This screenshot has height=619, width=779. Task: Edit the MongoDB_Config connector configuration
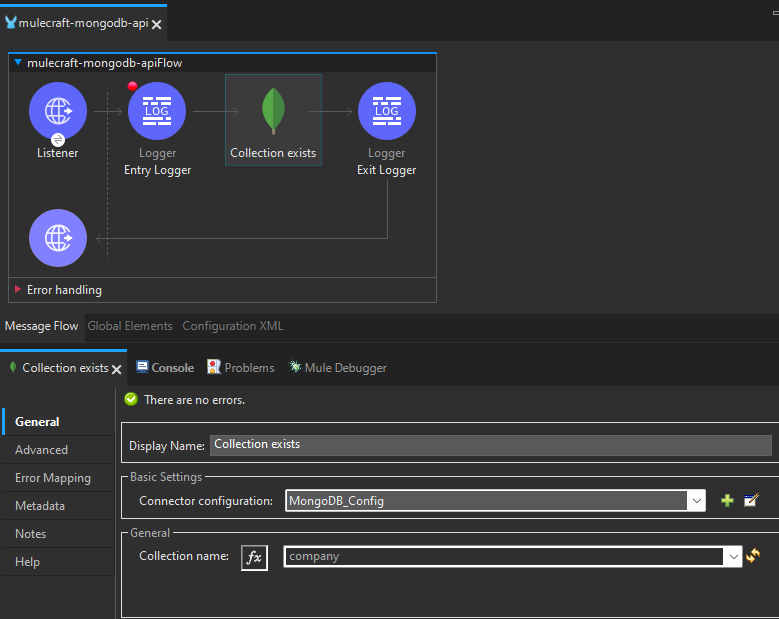[751, 500]
